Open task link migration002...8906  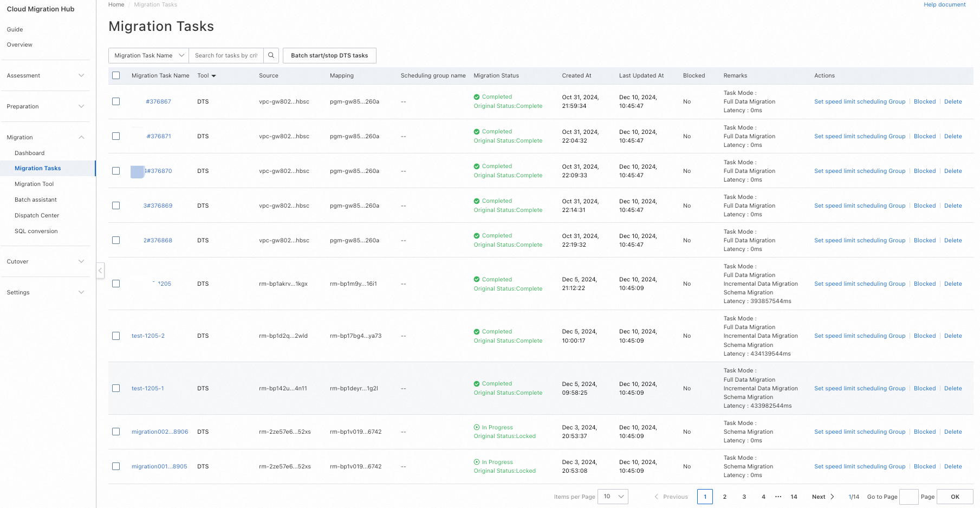click(x=160, y=432)
